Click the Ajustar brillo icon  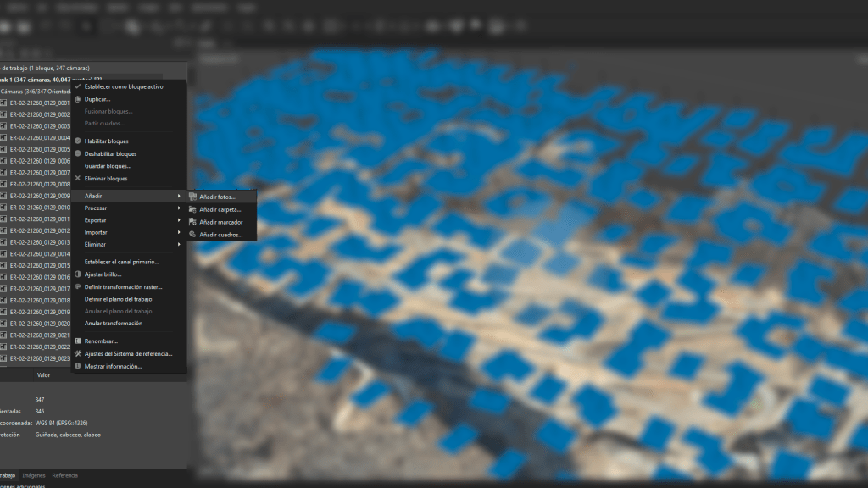click(78, 274)
